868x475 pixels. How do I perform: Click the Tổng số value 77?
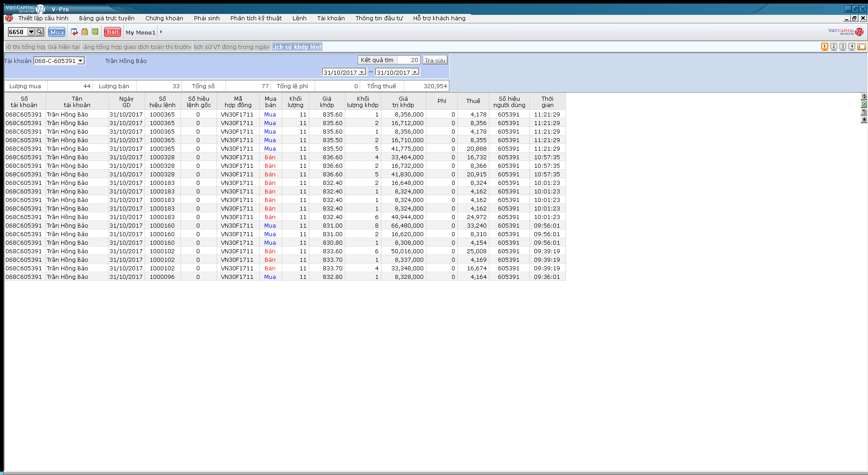(x=248, y=86)
